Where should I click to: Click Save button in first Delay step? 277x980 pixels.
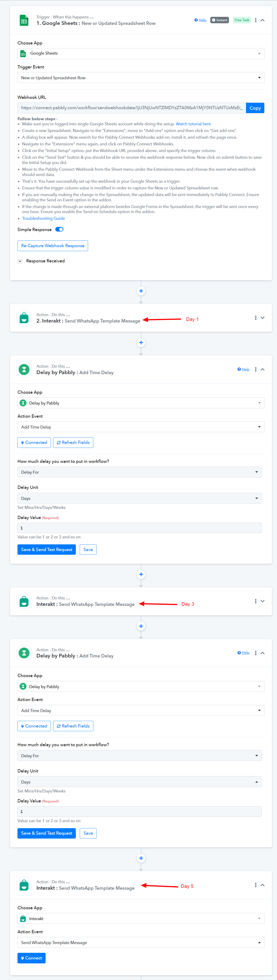click(x=88, y=550)
